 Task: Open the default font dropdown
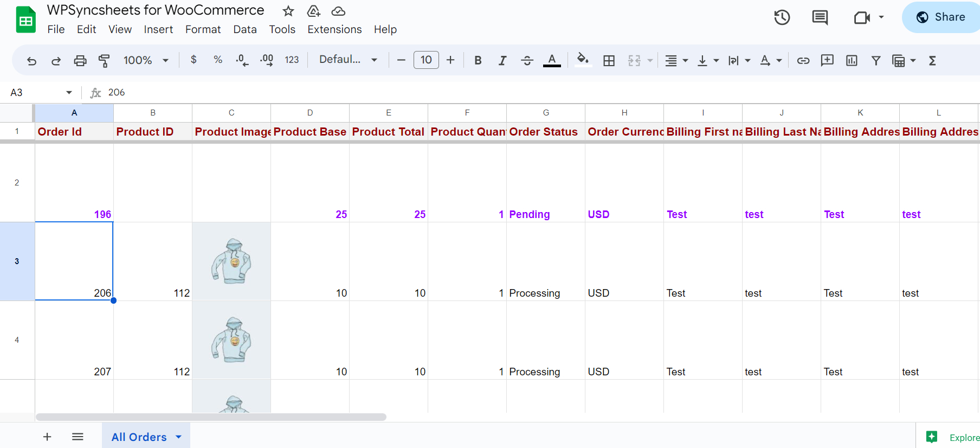348,60
